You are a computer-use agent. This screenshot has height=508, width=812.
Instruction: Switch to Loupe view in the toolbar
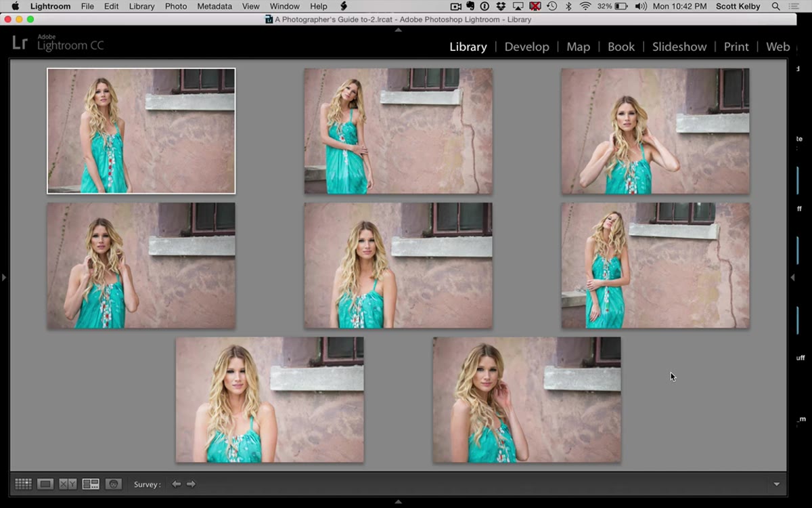(x=45, y=484)
